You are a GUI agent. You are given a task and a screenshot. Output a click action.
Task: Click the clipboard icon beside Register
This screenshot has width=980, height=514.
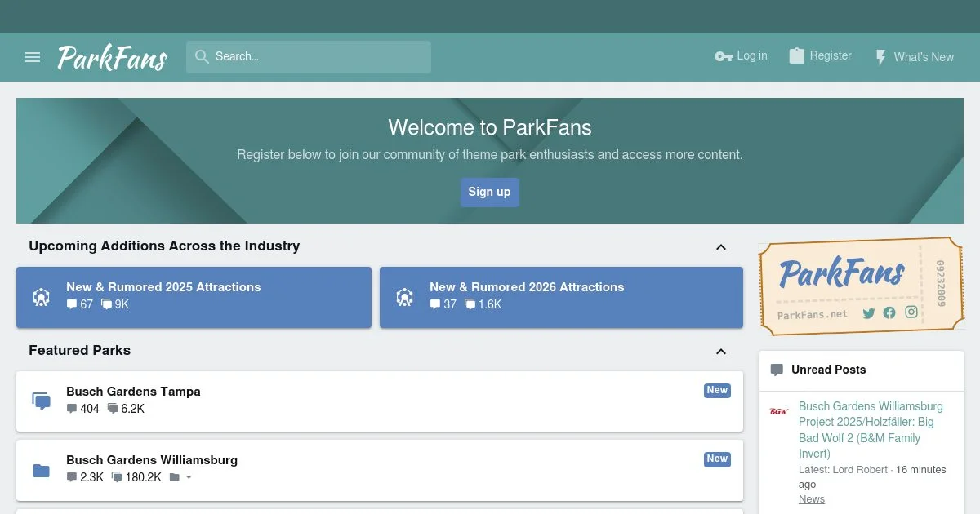pyautogui.click(x=796, y=56)
